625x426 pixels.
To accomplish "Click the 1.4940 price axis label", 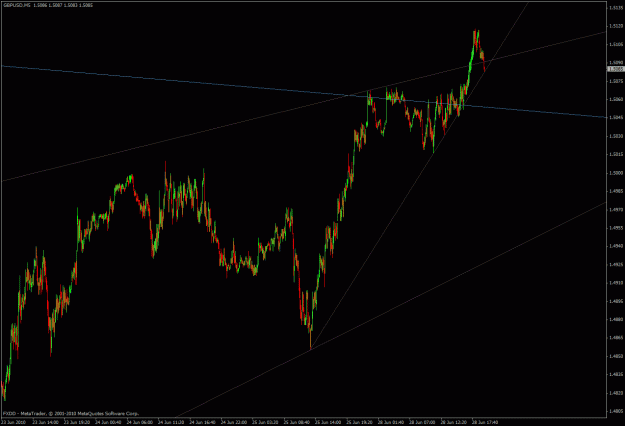I will (x=616, y=246).
